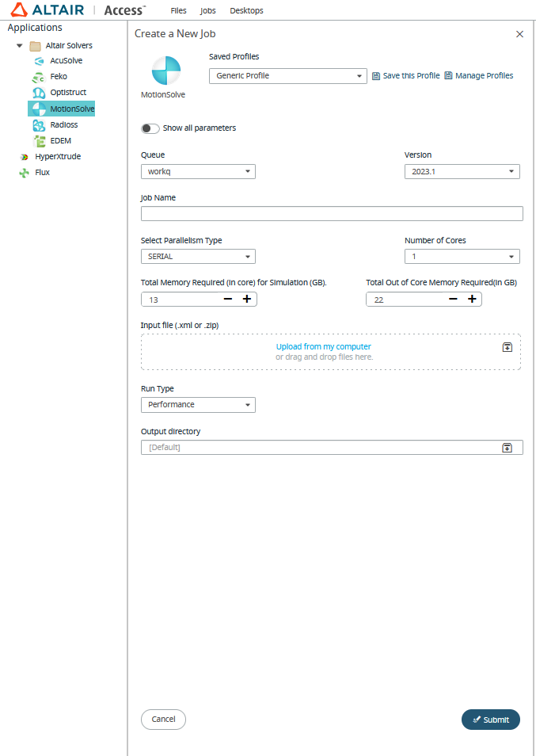Select the Feko solver icon
Viewport: 536px width, 756px height.
(39, 77)
